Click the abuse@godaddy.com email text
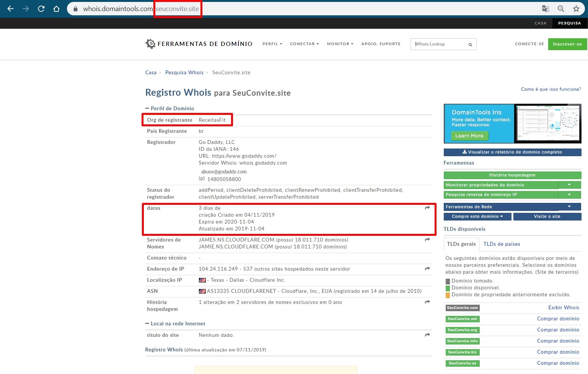The width and height of the screenshot is (588, 374). pyautogui.click(x=224, y=172)
